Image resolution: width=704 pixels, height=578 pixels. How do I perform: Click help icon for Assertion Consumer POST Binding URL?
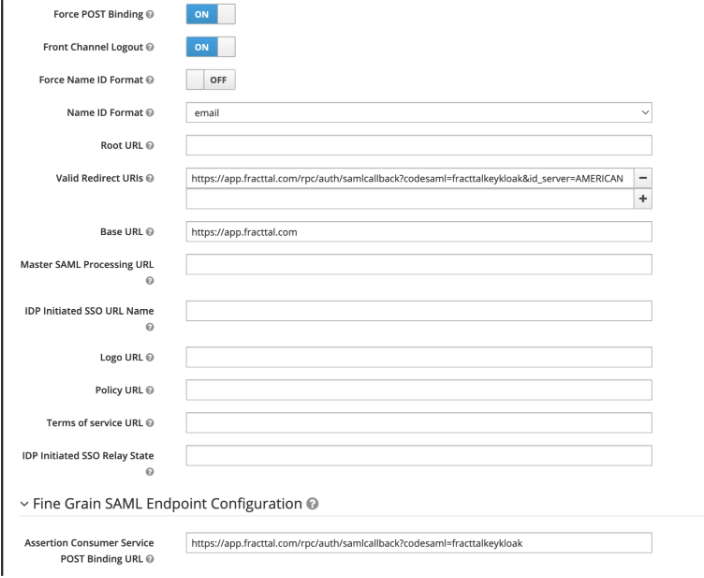tap(150, 559)
